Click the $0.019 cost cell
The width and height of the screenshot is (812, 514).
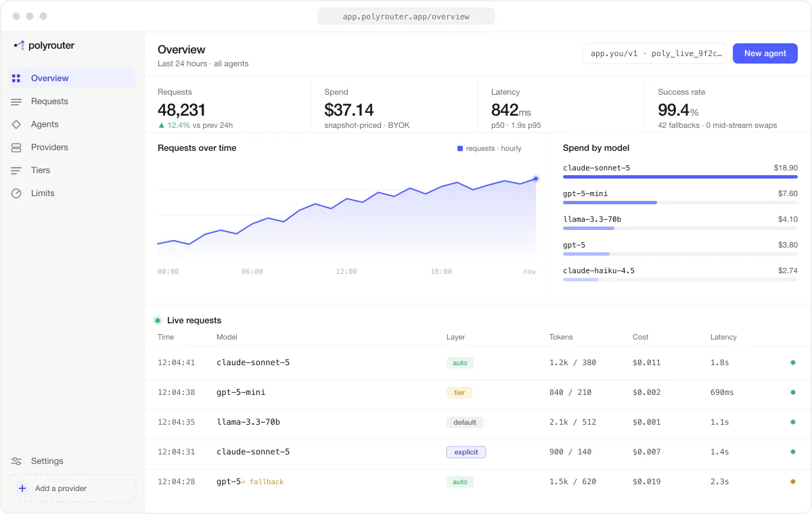(646, 482)
